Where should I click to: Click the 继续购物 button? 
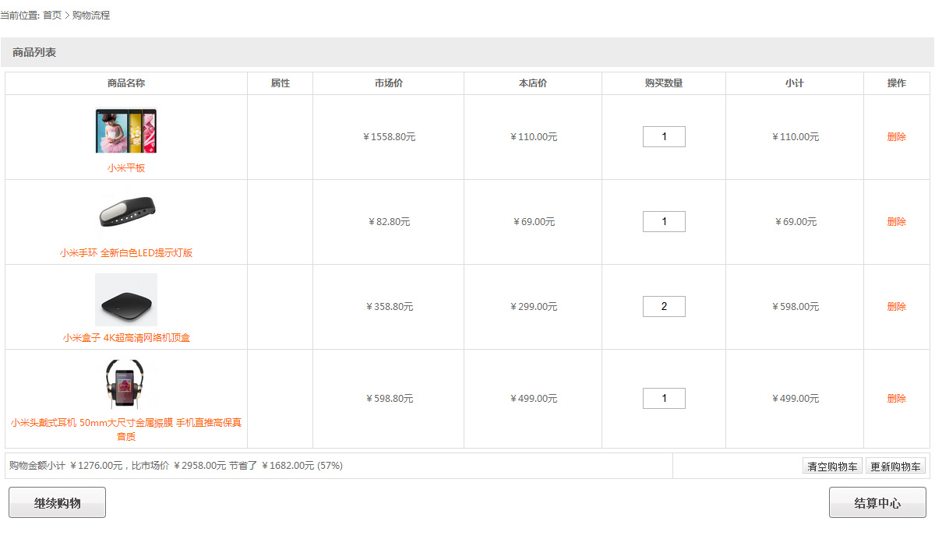point(57,502)
